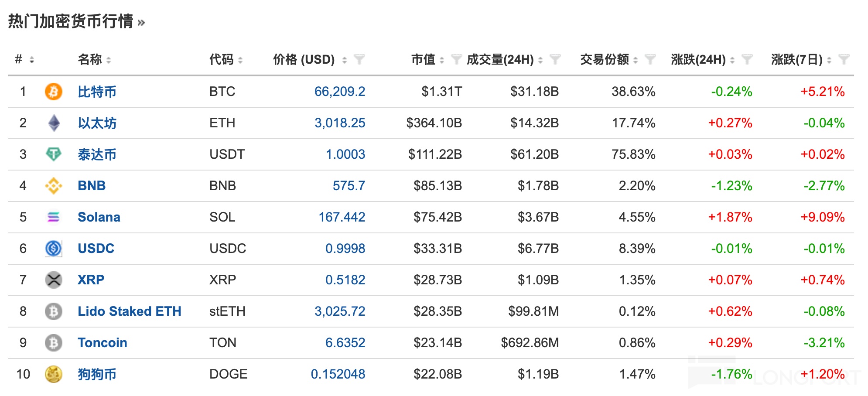This screenshot has height=396, width=868.
Task: Open the Toncoin coin page
Action: tap(102, 343)
